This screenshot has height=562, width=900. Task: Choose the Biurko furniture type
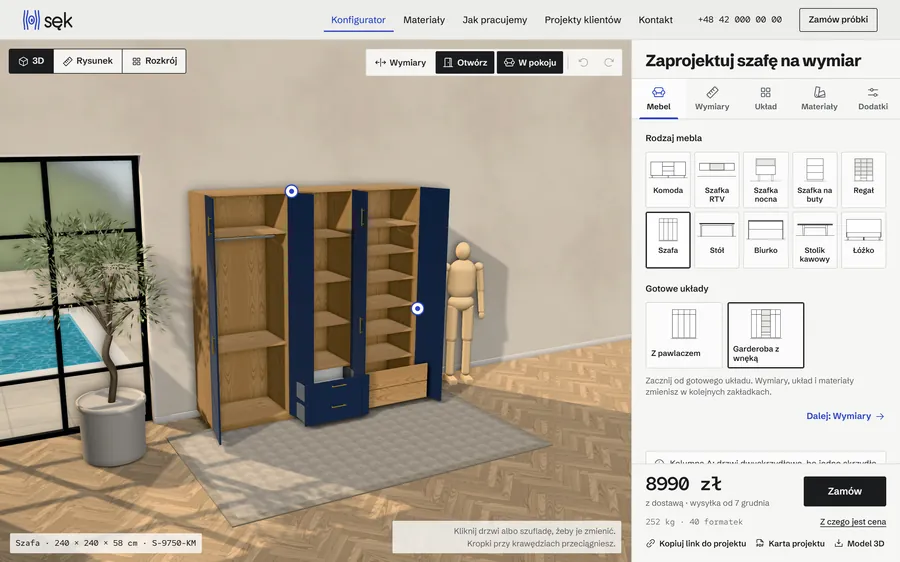click(x=766, y=240)
